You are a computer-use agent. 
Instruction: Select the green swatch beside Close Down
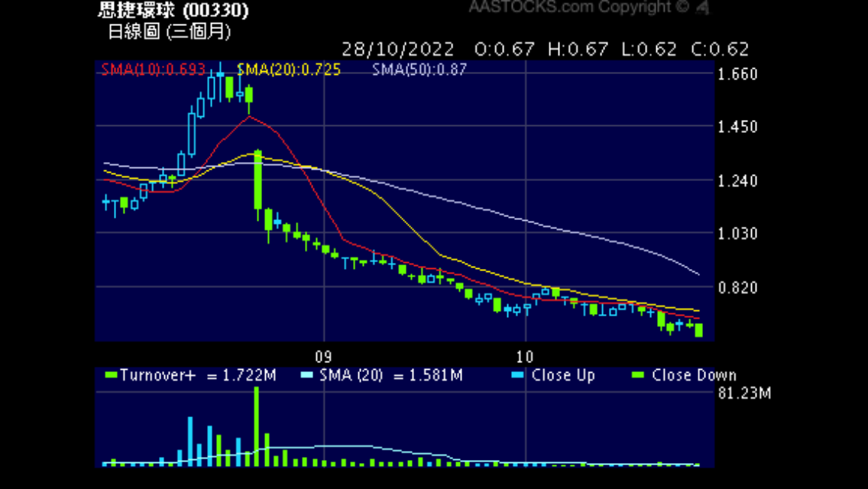638,375
